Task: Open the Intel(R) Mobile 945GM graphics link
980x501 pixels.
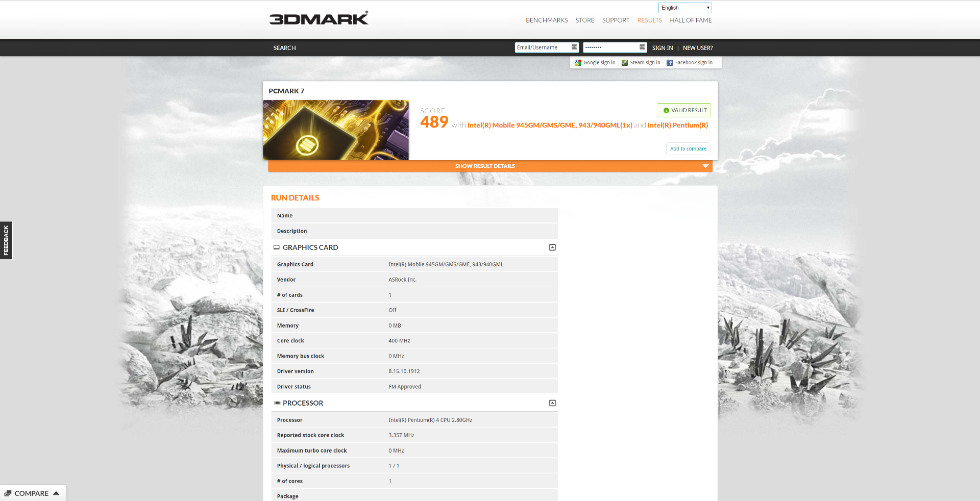Action: point(550,125)
